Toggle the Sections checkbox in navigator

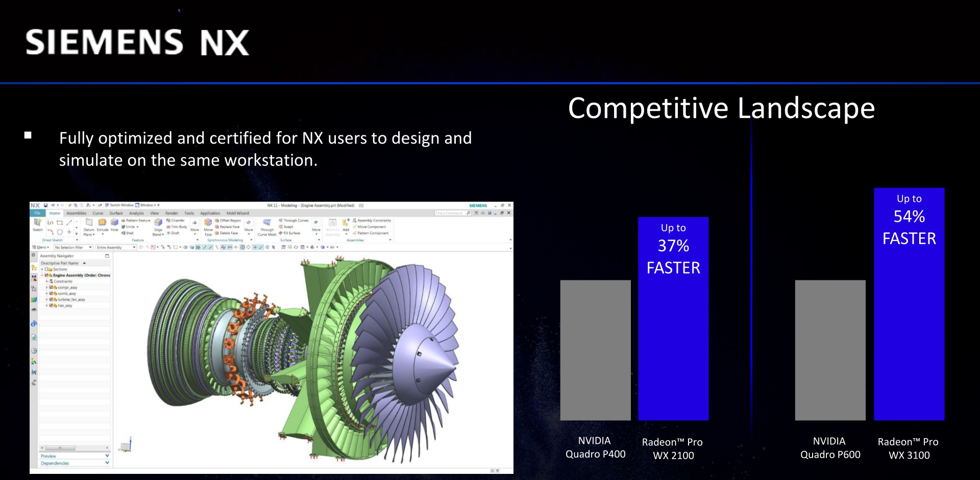coord(46,269)
